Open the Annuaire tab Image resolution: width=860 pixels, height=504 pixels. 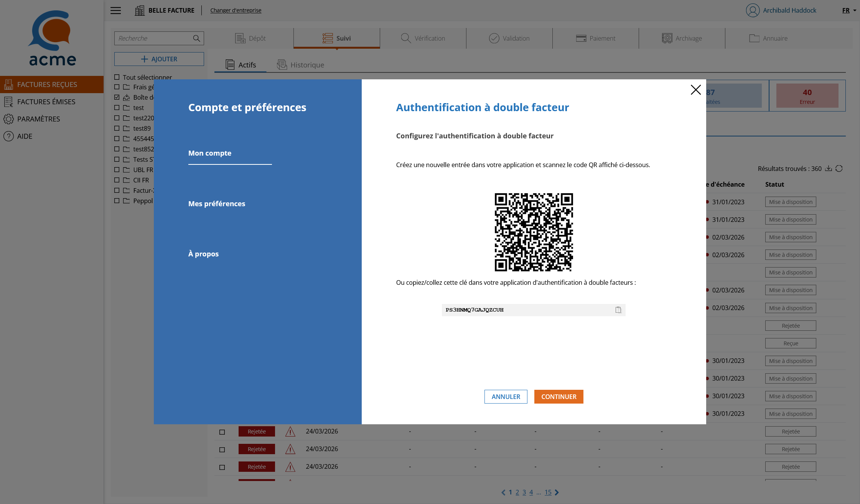[768, 38]
